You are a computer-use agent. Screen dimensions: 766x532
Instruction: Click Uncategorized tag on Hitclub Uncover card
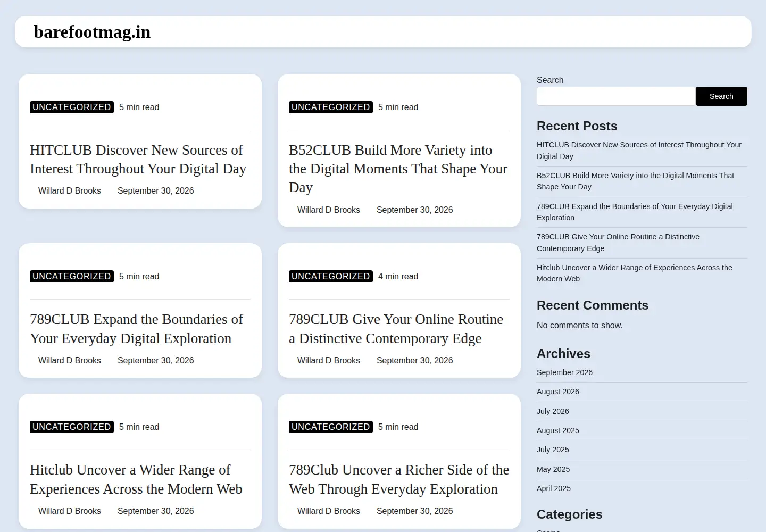[x=72, y=427]
